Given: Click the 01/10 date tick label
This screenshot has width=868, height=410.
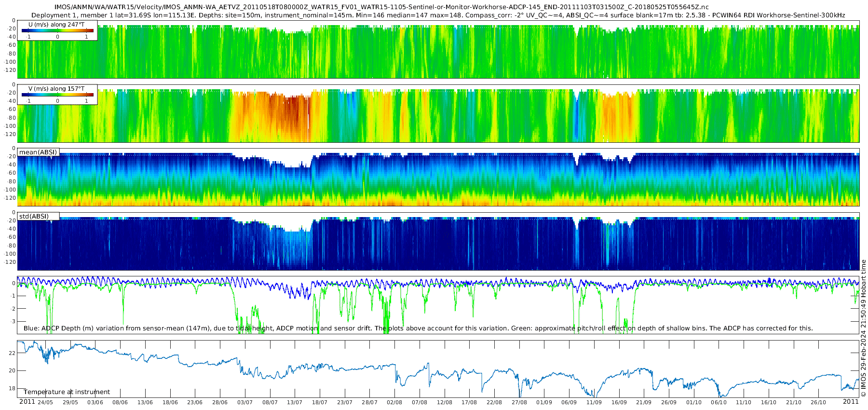Looking at the screenshot, I should coord(694,402).
